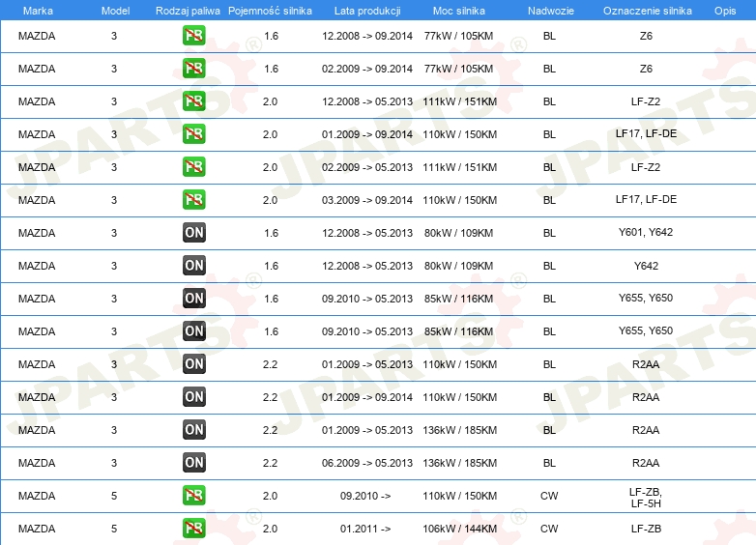756x545 pixels.
Task: Click the PB icon in the LF-Z2 row starting 12.2008
Action: click(193, 101)
